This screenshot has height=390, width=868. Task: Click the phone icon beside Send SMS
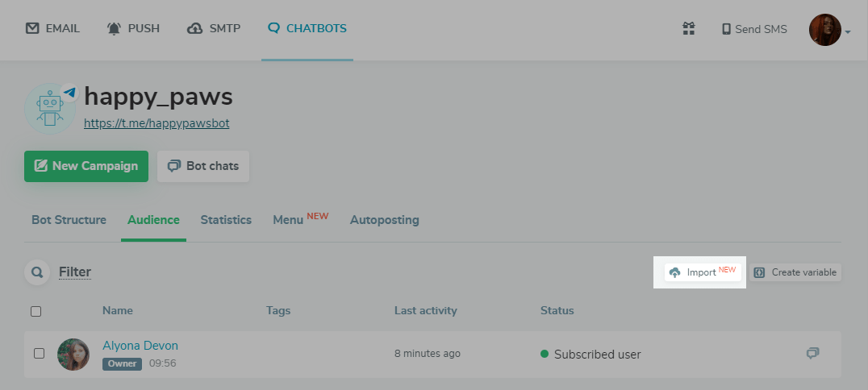[x=726, y=29]
